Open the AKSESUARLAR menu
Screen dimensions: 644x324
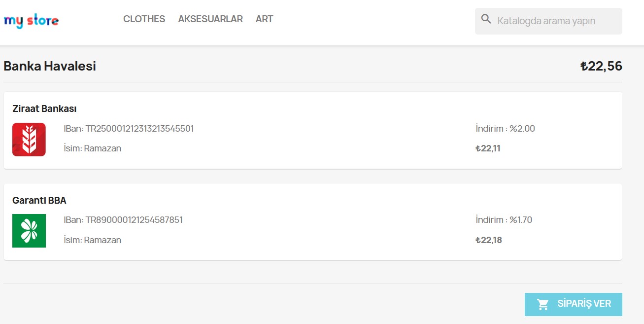(210, 19)
